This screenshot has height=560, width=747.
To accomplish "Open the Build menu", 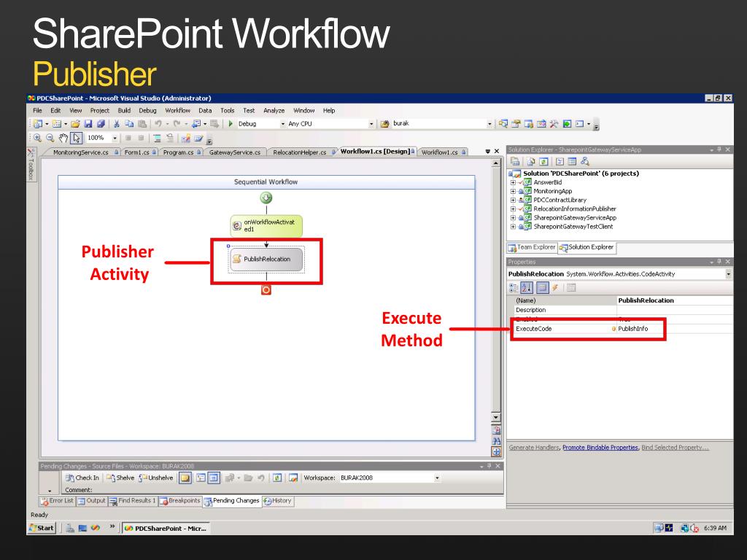I will point(124,111).
